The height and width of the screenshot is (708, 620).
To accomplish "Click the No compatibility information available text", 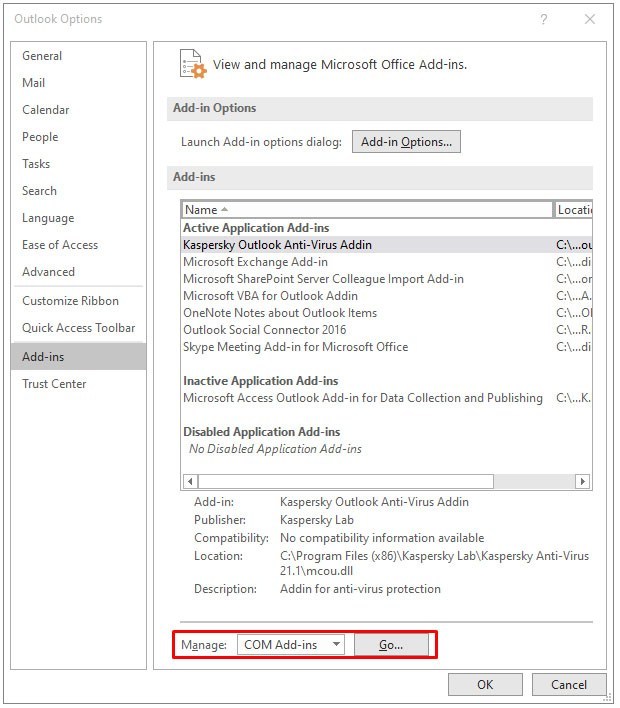I will [x=382, y=538].
